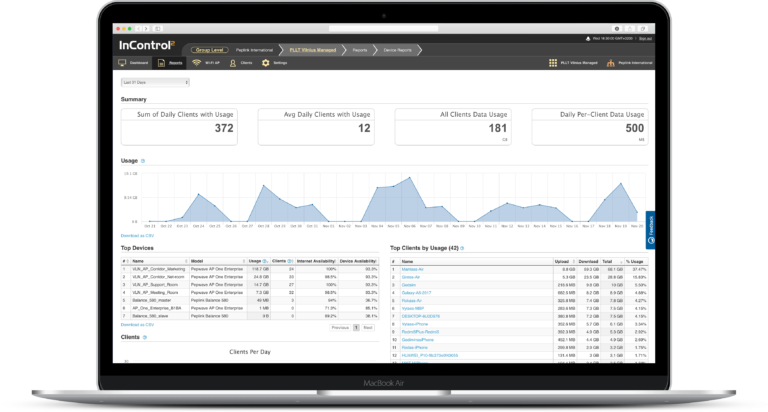Screen dimensions: 768x412
Task: Sort Top Clients by Upload column
Action: tap(564, 262)
